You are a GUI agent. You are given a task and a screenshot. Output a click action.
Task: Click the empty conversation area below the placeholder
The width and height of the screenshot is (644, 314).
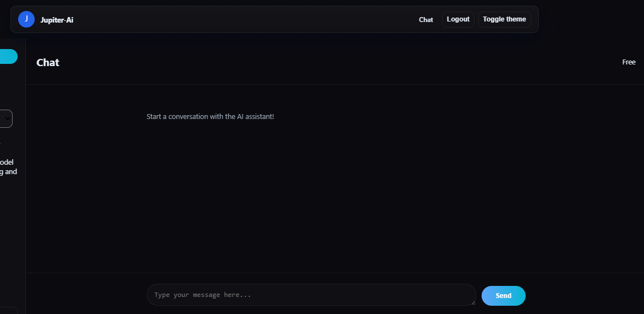pos(330,198)
